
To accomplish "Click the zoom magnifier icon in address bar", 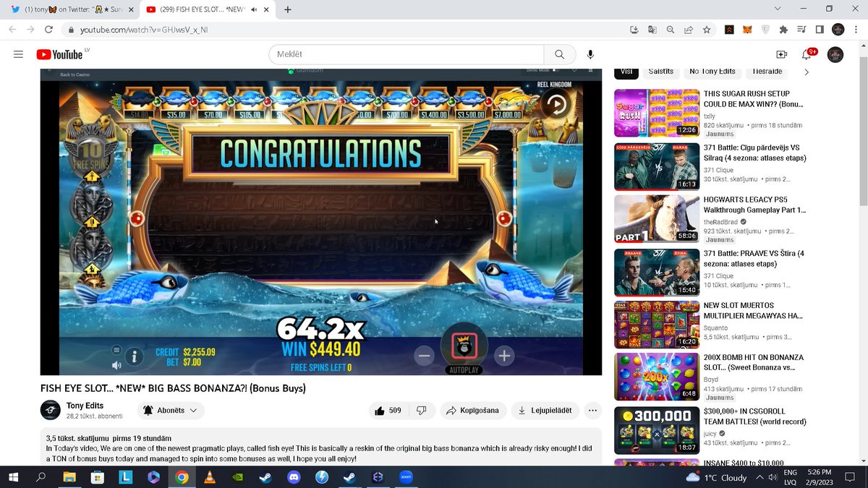I will (671, 30).
